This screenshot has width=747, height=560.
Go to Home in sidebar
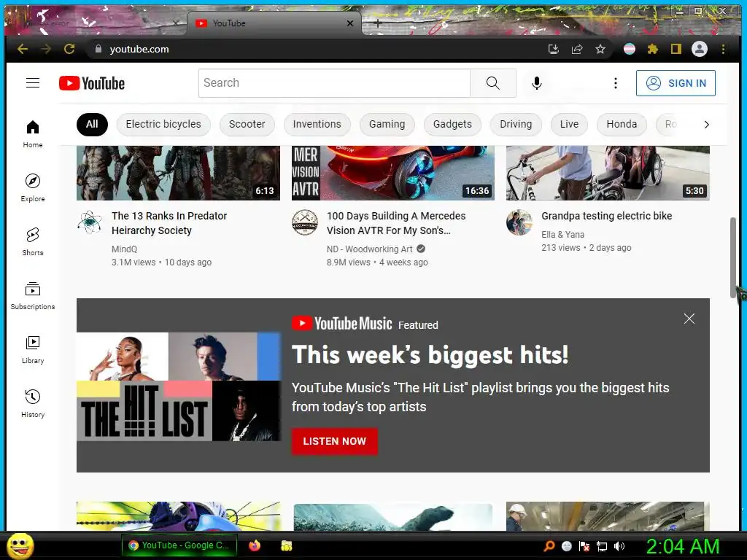[x=32, y=134]
